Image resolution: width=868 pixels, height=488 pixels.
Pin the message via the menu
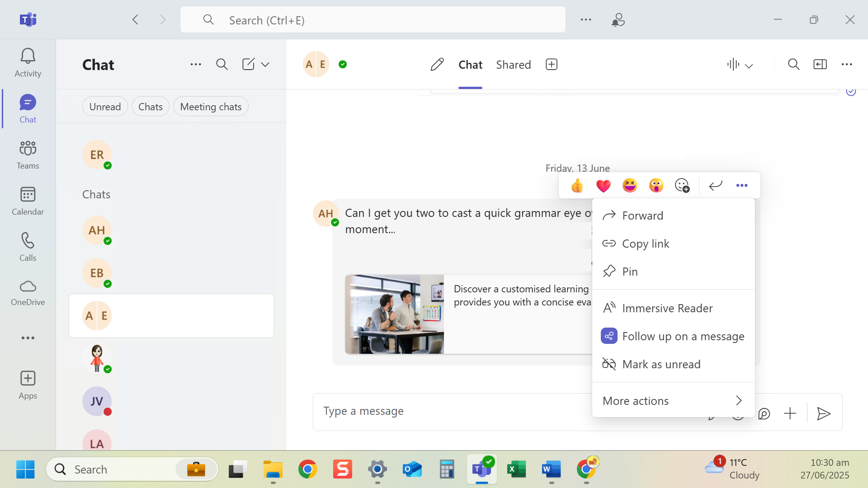coord(674,272)
